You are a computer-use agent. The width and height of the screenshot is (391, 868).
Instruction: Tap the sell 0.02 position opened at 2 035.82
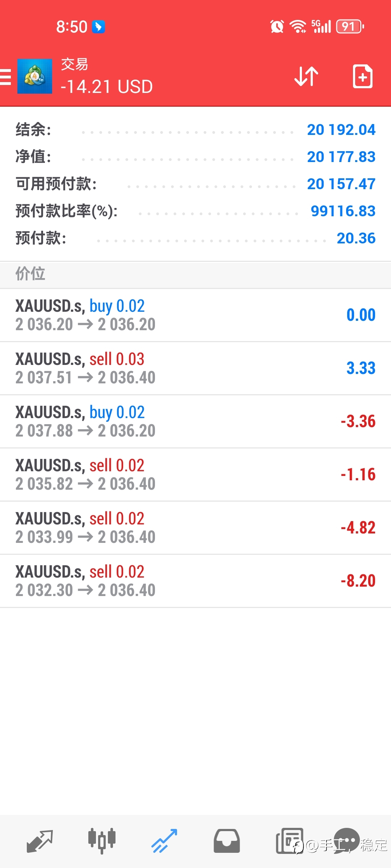[x=195, y=475]
